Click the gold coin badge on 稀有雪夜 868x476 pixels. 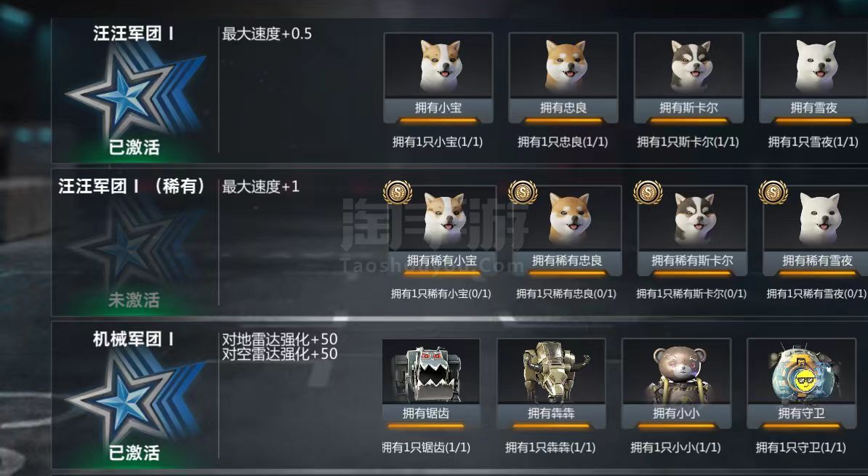(x=773, y=192)
